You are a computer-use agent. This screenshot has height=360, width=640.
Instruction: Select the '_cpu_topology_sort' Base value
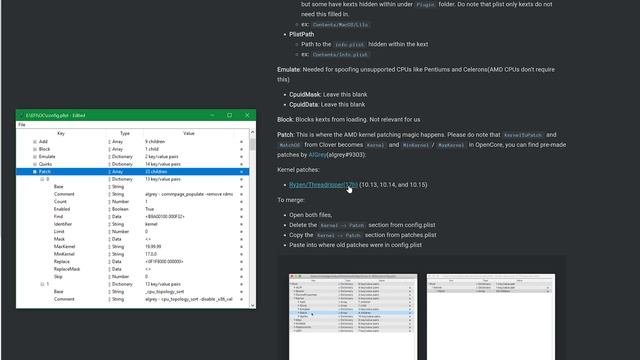coord(164,292)
